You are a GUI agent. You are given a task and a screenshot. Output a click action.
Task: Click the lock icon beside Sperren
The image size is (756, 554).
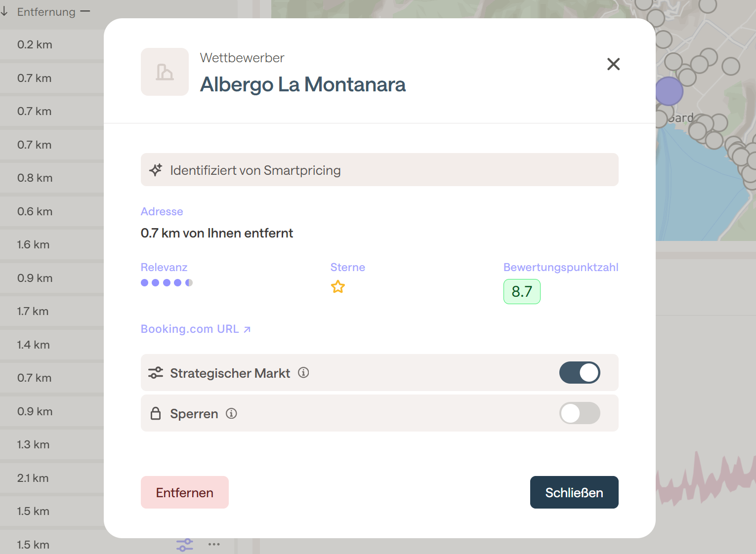(156, 413)
